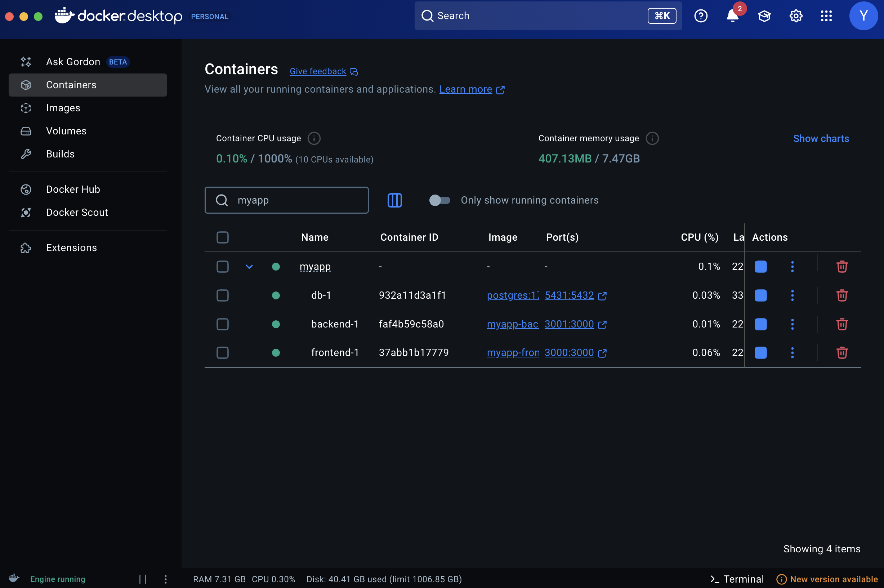Open the db-1 container name
This screenshot has width=884, height=588.
pos(321,295)
